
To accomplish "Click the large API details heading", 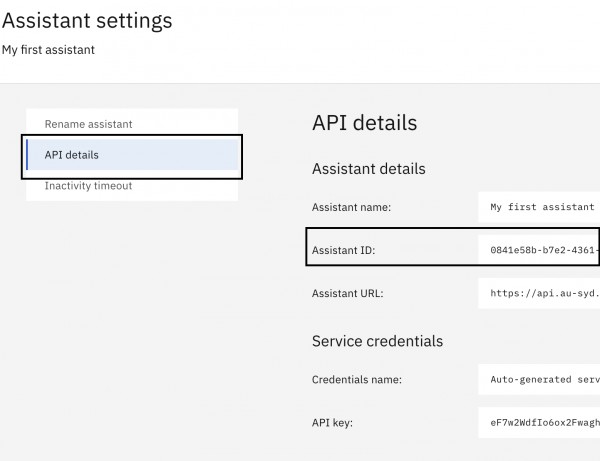I will pos(365,123).
